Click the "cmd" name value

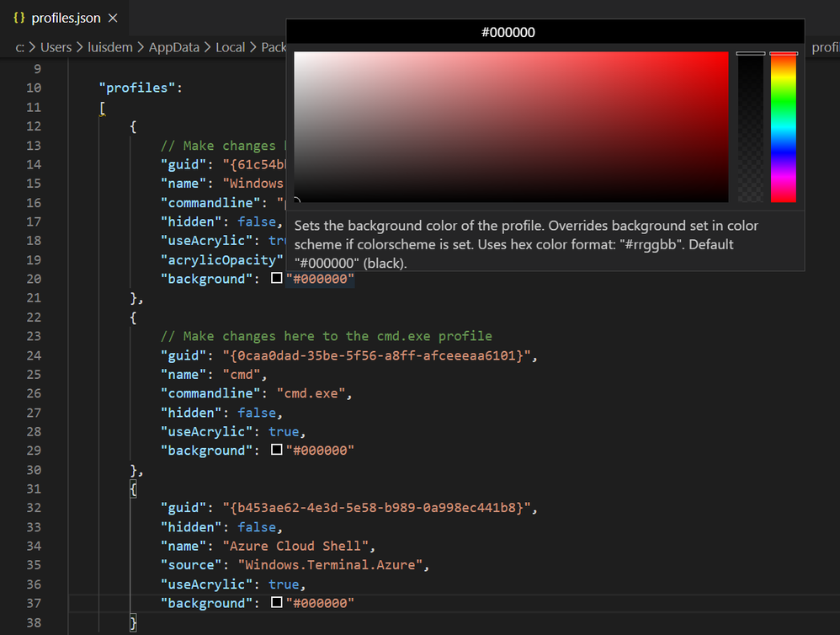pyautogui.click(x=242, y=375)
